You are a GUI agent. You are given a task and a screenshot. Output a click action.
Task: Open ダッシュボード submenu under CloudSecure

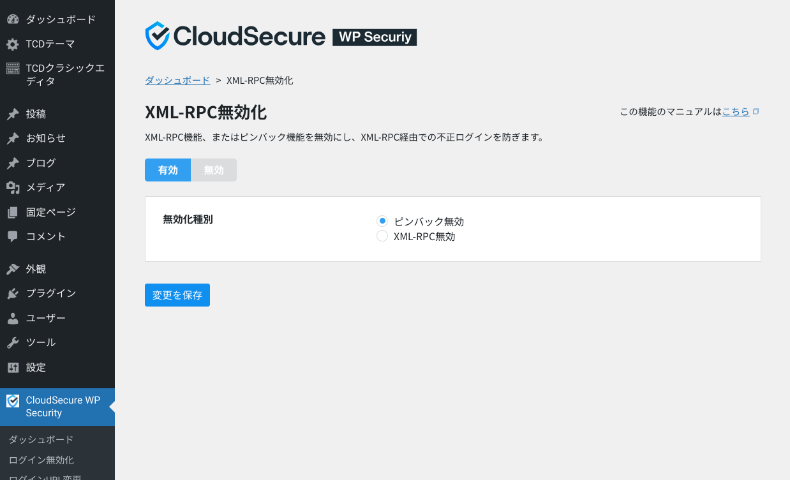[x=41, y=440]
